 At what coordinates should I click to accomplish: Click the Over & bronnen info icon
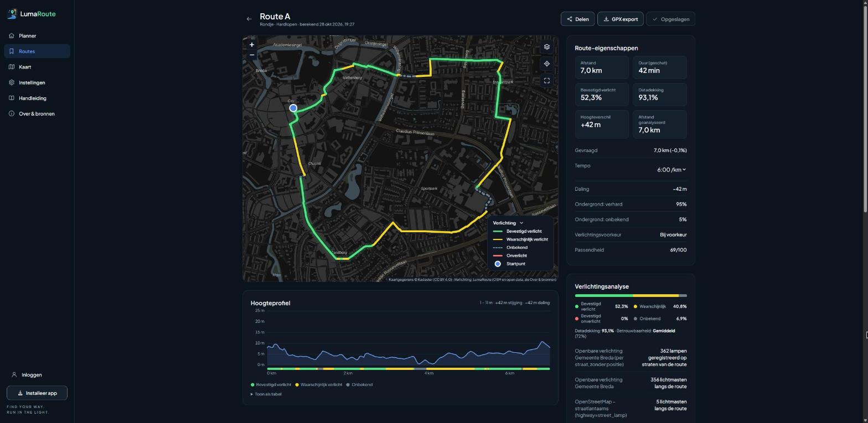pyautogui.click(x=12, y=114)
